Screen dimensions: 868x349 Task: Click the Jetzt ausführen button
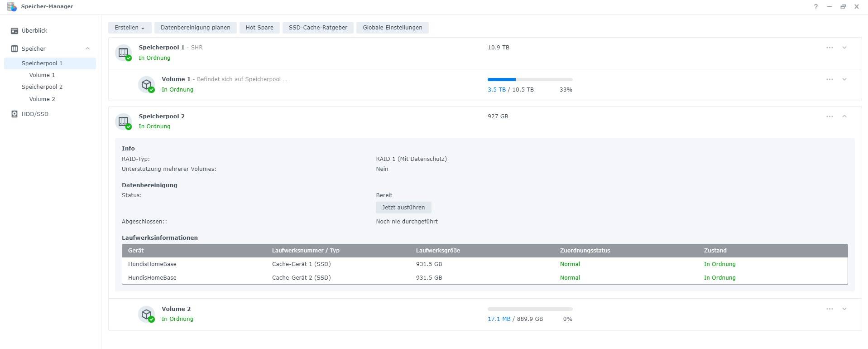pyautogui.click(x=403, y=208)
